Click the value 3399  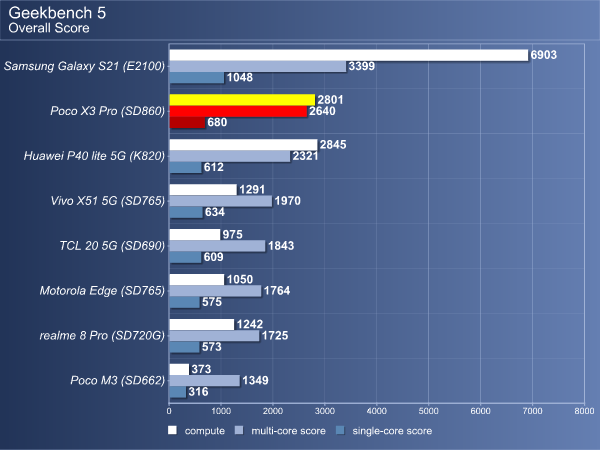(x=362, y=66)
